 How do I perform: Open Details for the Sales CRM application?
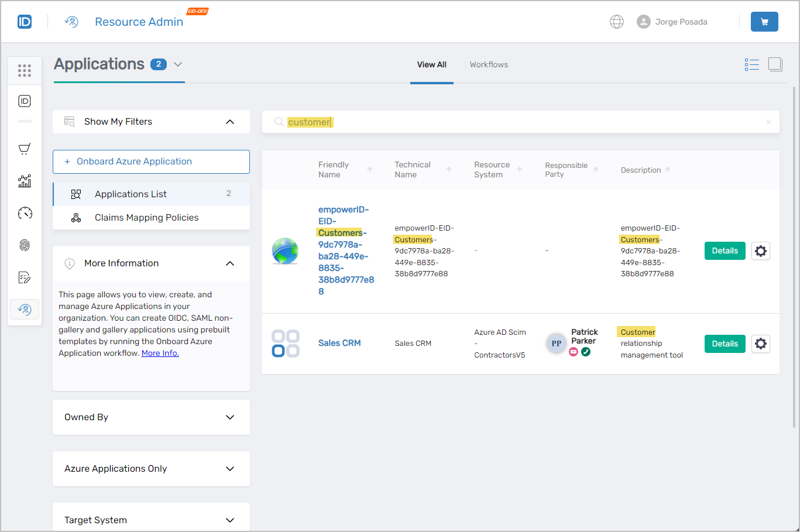click(725, 344)
